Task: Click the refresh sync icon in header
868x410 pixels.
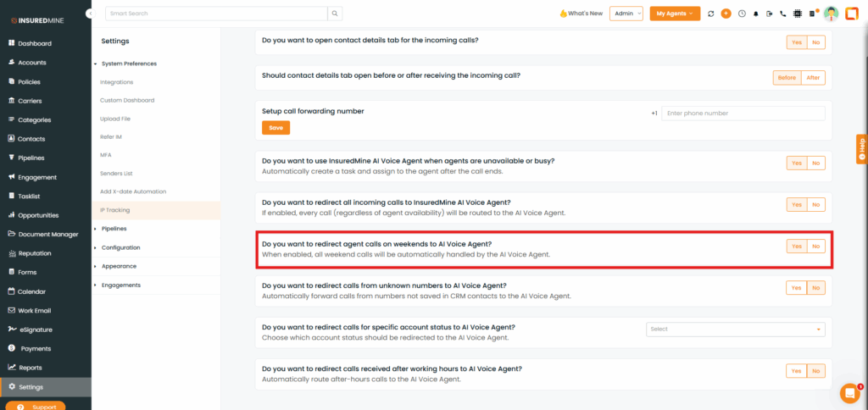Action: point(710,14)
